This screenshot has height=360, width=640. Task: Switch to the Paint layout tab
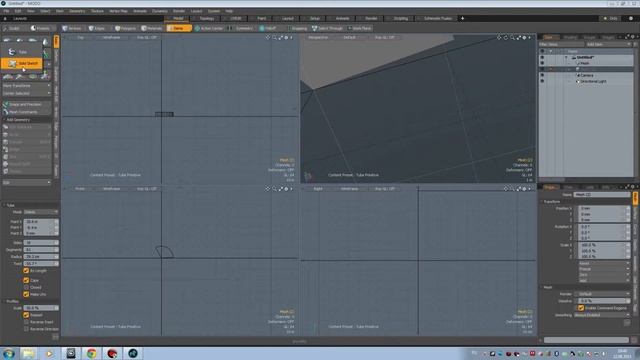pos(262,18)
